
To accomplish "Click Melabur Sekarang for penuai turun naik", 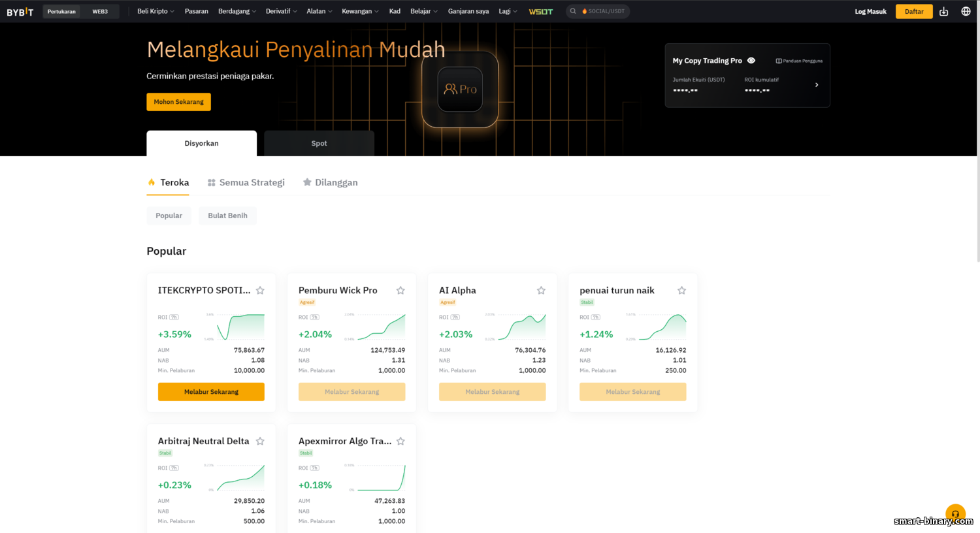I will click(x=632, y=392).
